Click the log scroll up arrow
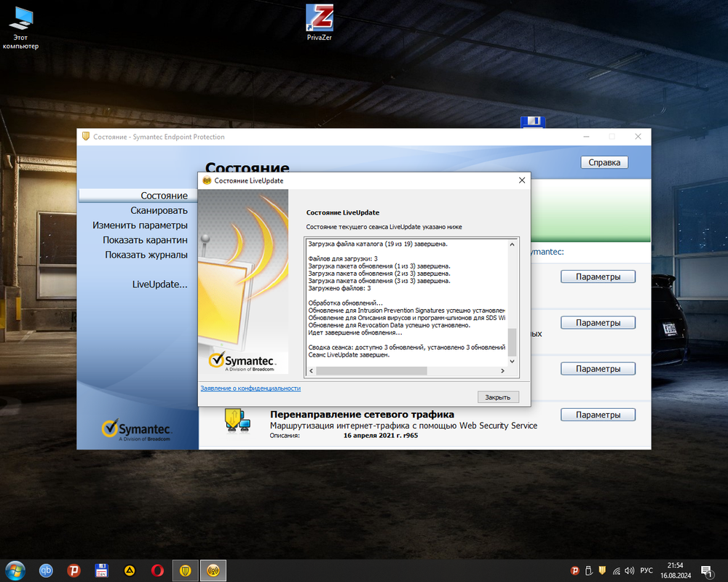728x582 pixels. [x=512, y=244]
